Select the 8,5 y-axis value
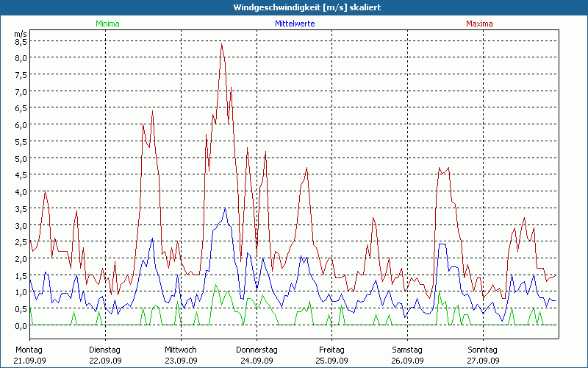 (x=21, y=41)
